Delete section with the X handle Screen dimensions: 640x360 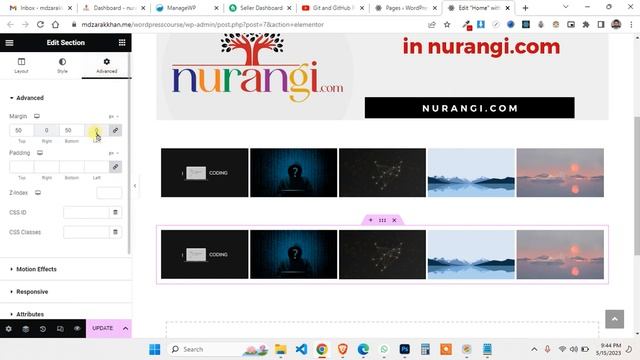[394, 220]
